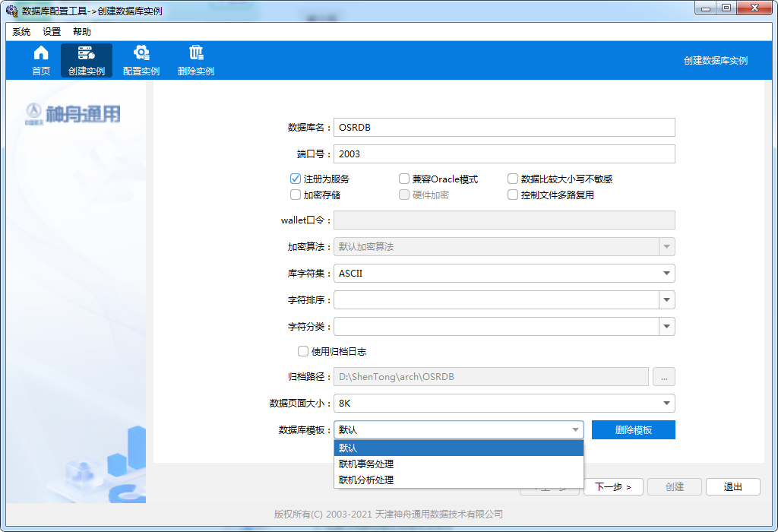Open the 字符排序 dropdown arrow
This screenshot has height=532, width=778.
(x=666, y=300)
